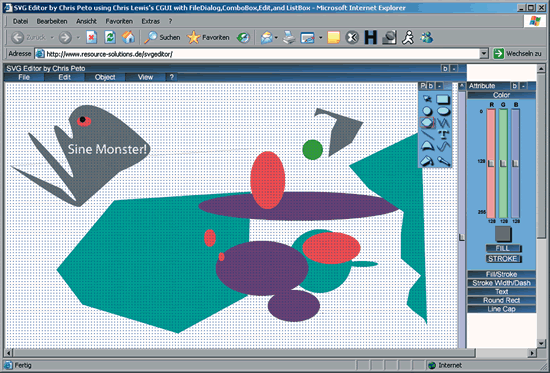Select the rectangle tool in palette
This screenshot has width=550, height=373.
tap(443, 99)
